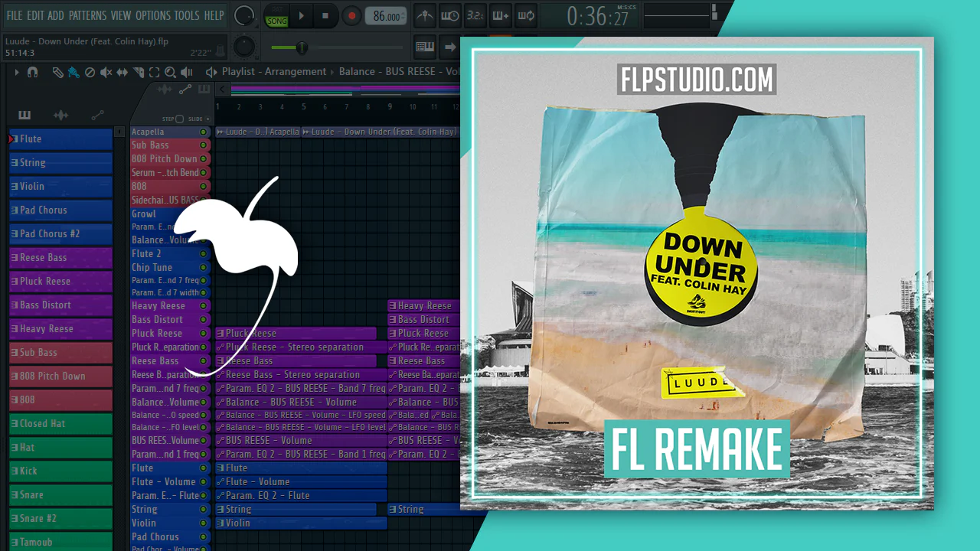Image resolution: width=980 pixels, height=551 pixels.
Task: Open the EDIT menu
Action: coord(35,15)
